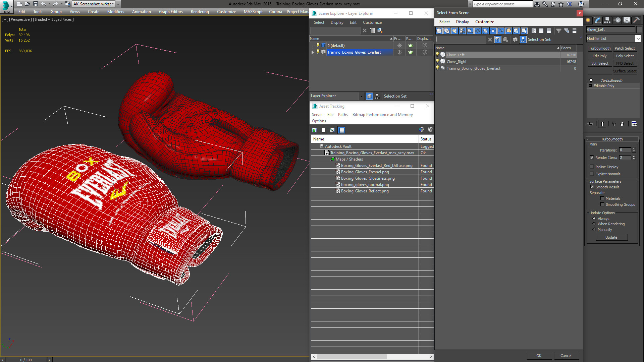Open the Utilities command panel tab

[636, 20]
